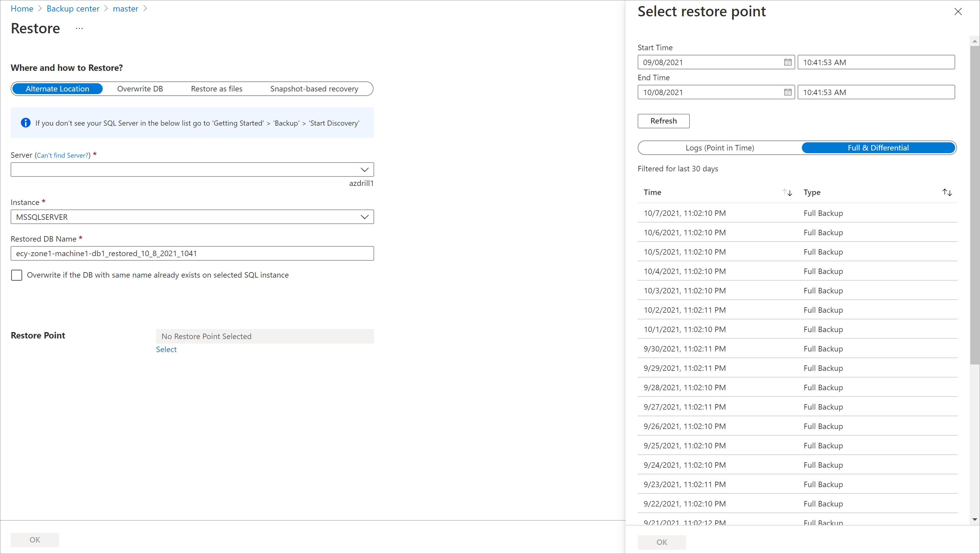
Task: Click the Alternate Location restore tab
Action: 57,88
